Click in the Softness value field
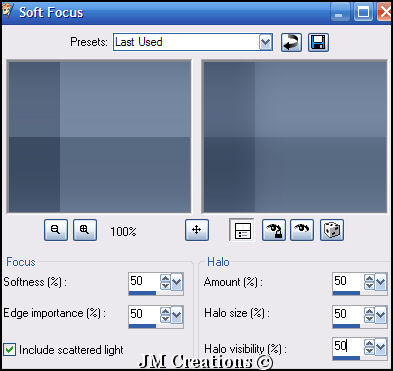 [x=144, y=282]
